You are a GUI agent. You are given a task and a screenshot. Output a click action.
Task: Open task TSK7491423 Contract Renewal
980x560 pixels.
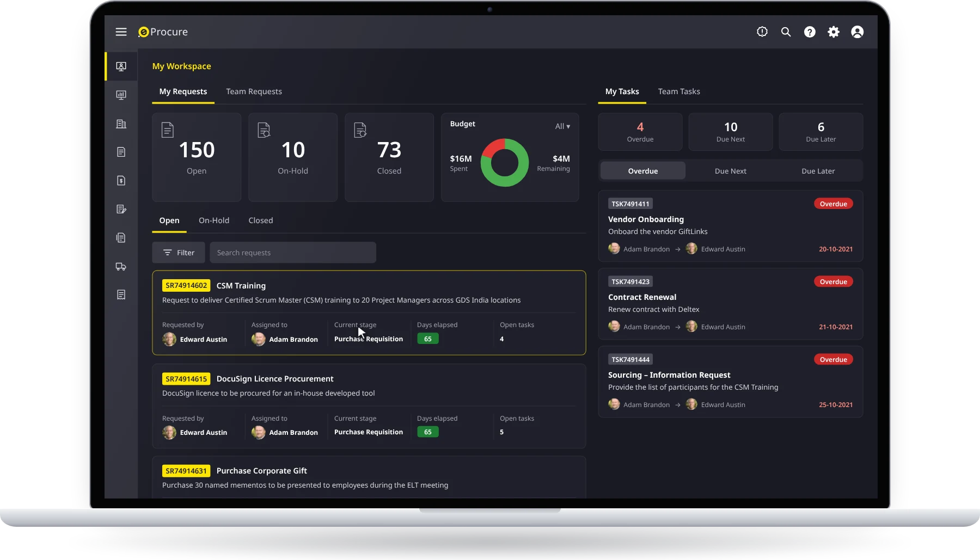click(731, 304)
